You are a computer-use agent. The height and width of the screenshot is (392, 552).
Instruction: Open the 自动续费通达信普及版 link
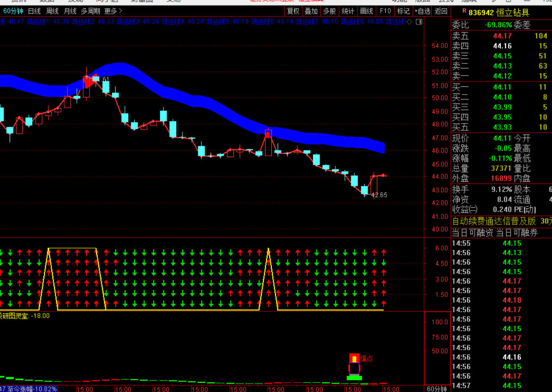coord(494,221)
